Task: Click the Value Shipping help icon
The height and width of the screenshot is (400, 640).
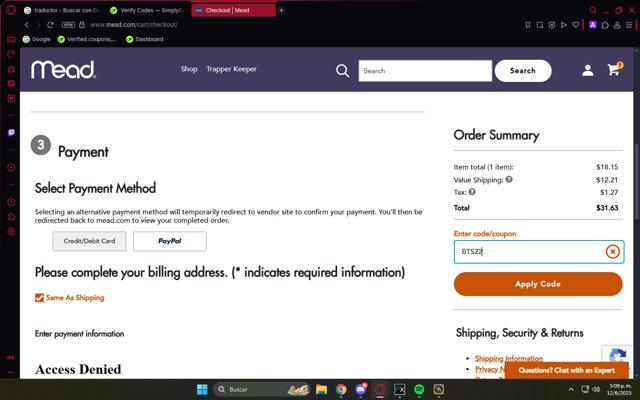Action: pos(509,179)
